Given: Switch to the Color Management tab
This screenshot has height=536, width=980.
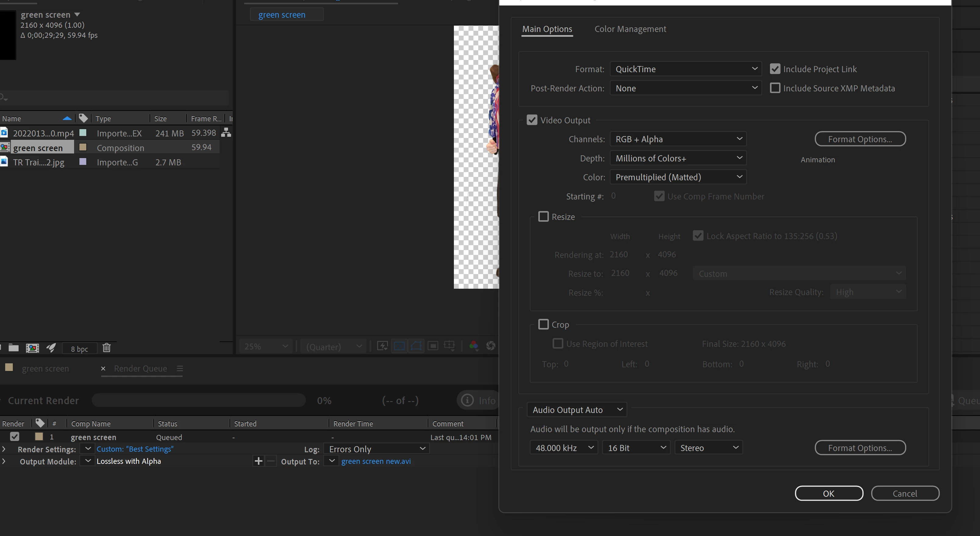Looking at the screenshot, I should tap(630, 29).
